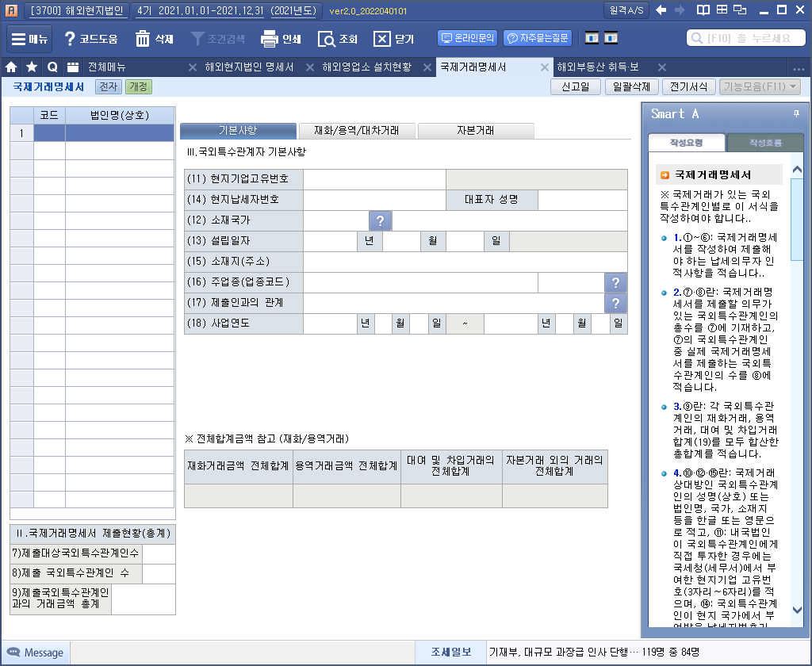
Task: Open 코드도움 question mark help
Action: click(x=90, y=39)
